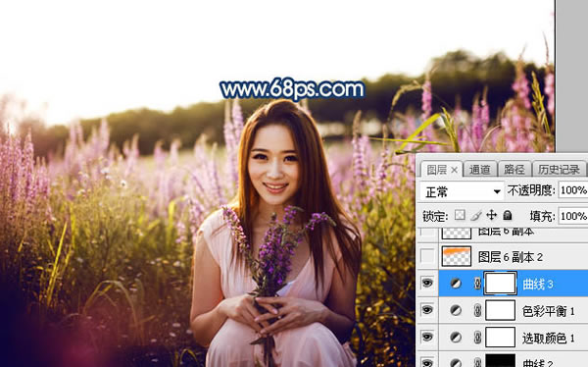This screenshot has height=367, width=588.
Task: Click the 图层 6 副本 2 thumbnail
Action: click(x=457, y=256)
